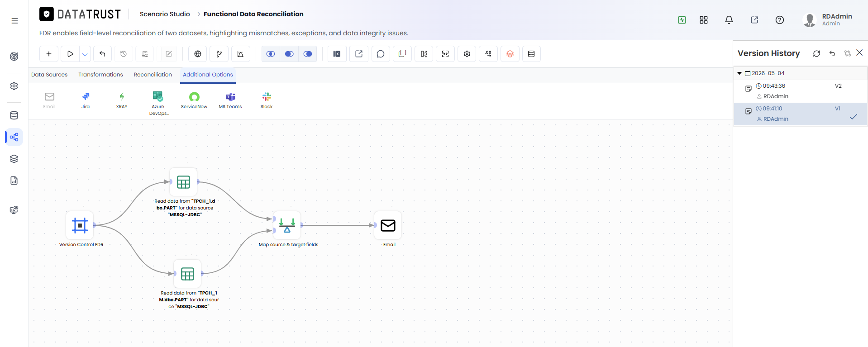Pick the Jira integration option

[86, 100]
